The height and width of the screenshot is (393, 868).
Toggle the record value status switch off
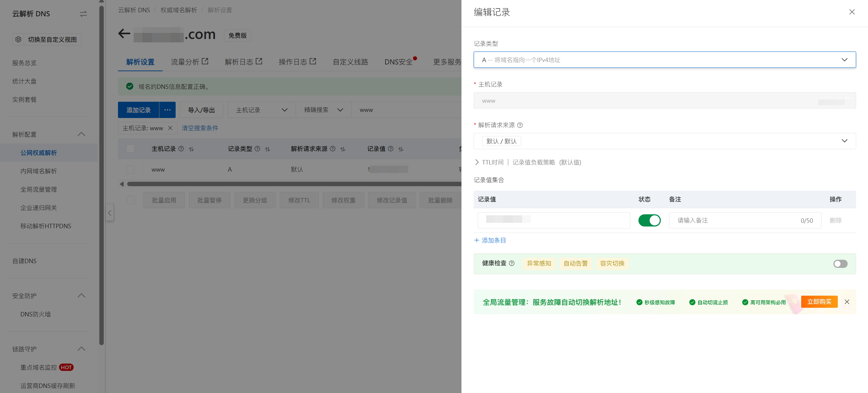pos(649,220)
